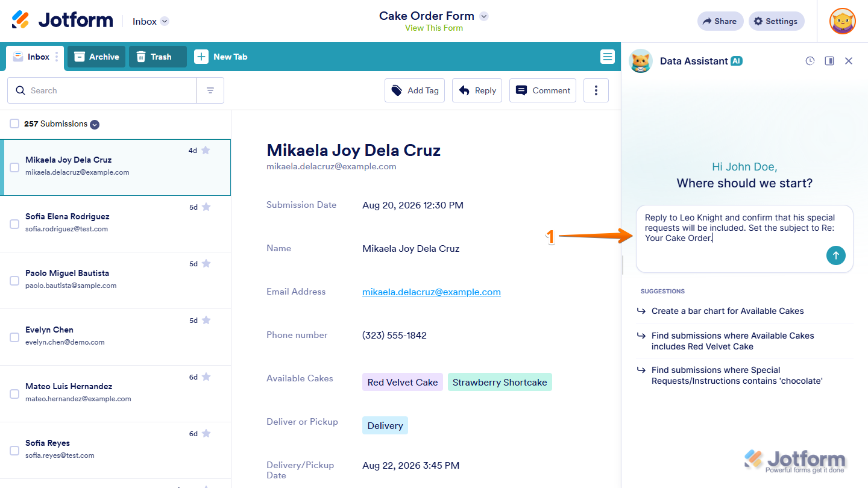Image resolution: width=868 pixels, height=488 pixels.
Task: Open Evelyn Chen submission
Action: [x=115, y=337]
